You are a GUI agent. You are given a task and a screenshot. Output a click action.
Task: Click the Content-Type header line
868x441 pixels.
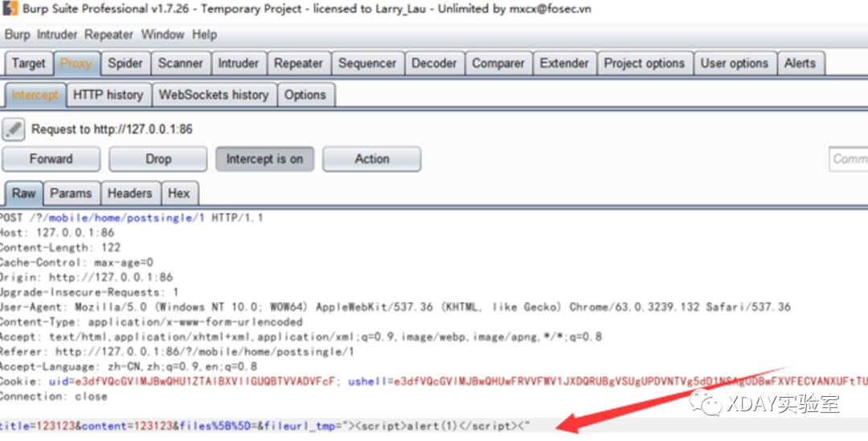[151, 322]
